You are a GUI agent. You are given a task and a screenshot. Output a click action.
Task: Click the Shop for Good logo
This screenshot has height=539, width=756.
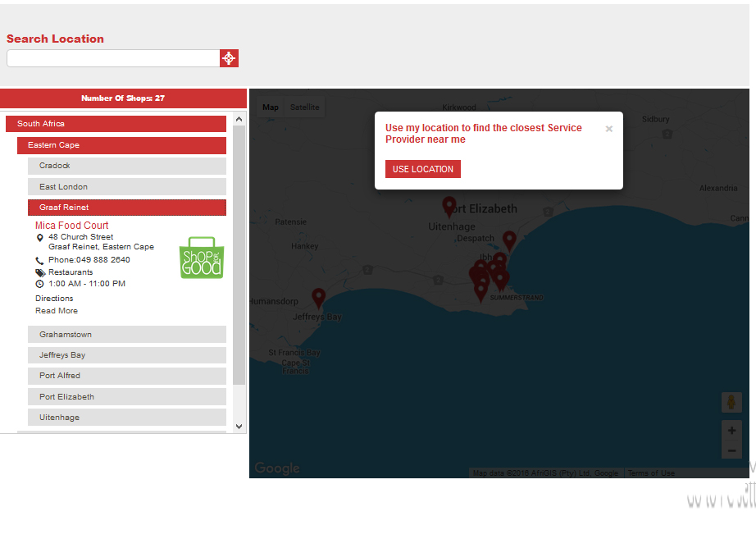[201, 258]
